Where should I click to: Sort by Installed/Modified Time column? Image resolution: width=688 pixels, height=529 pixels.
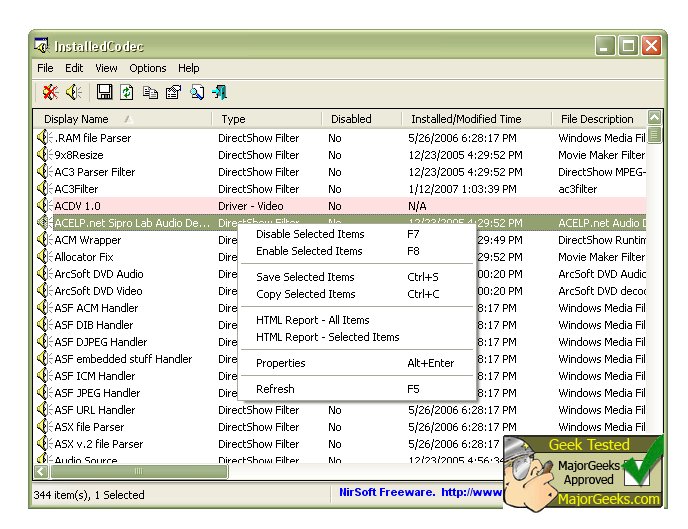pos(465,119)
